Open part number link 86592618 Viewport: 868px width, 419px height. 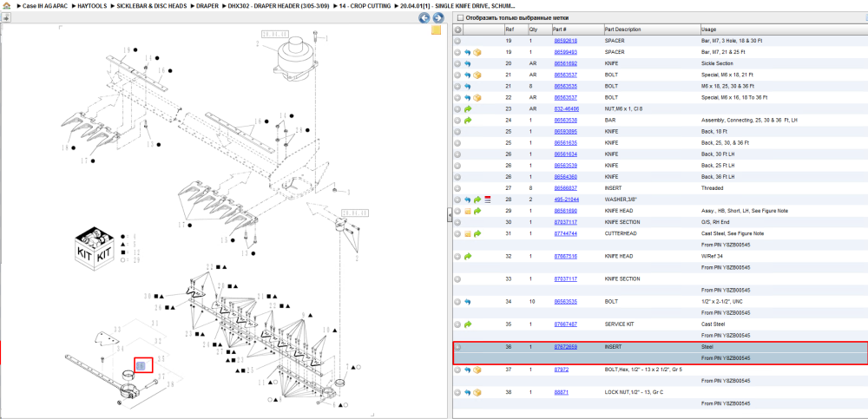coord(566,41)
